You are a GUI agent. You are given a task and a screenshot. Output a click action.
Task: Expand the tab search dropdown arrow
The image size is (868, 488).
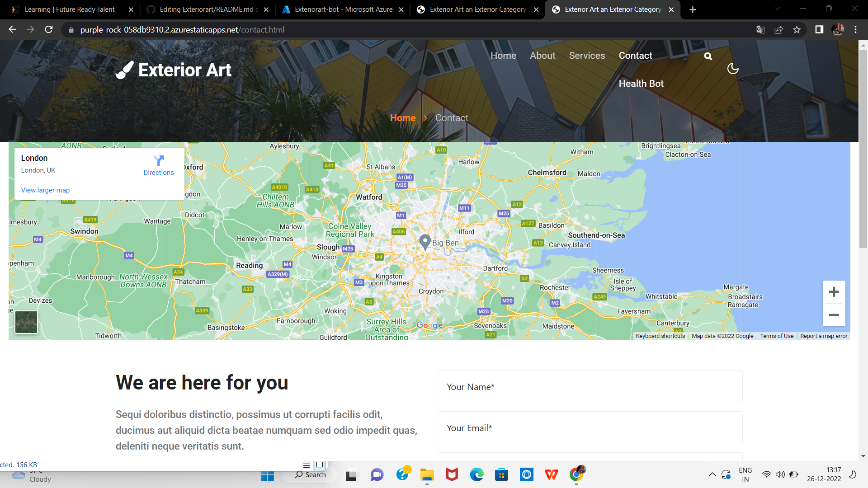777,9
